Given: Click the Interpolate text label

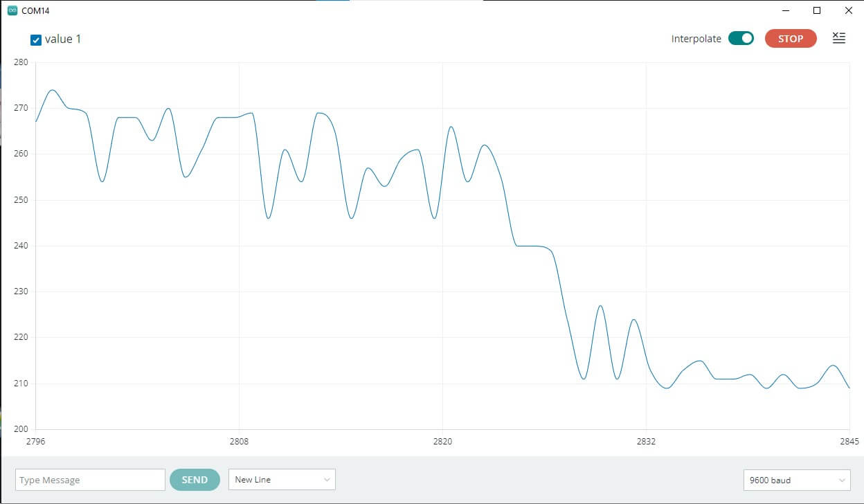Looking at the screenshot, I should [x=696, y=39].
